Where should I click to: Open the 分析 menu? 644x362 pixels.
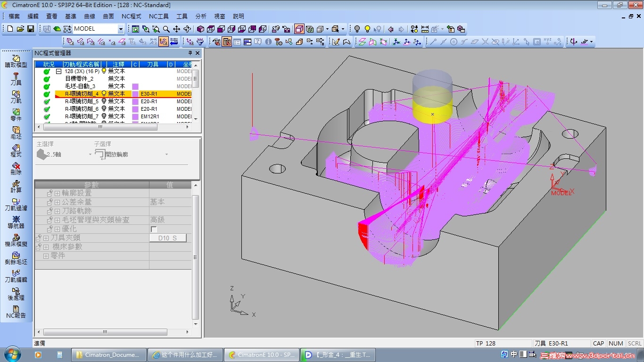pos(201,16)
